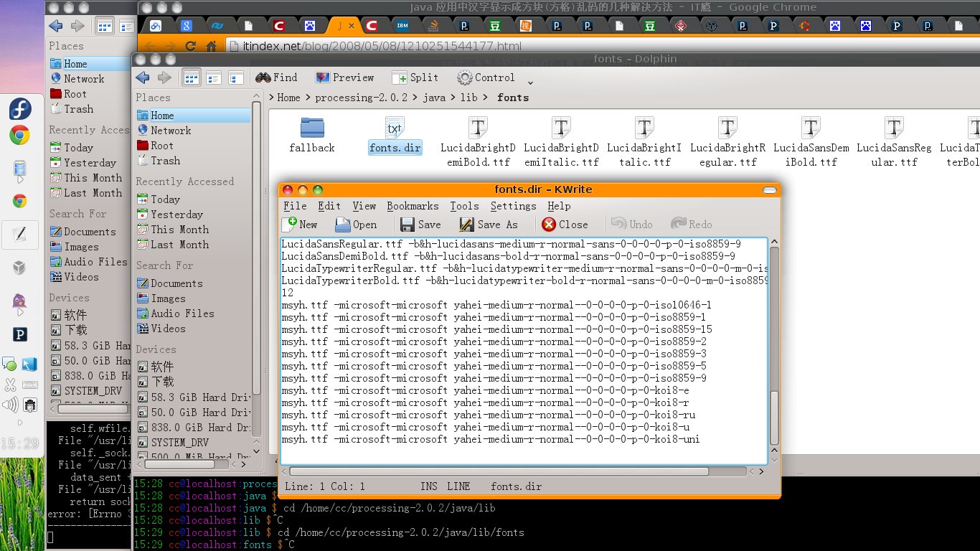The image size is (980, 551).
Task: Reload the page in Chrome
Action: 190,46
